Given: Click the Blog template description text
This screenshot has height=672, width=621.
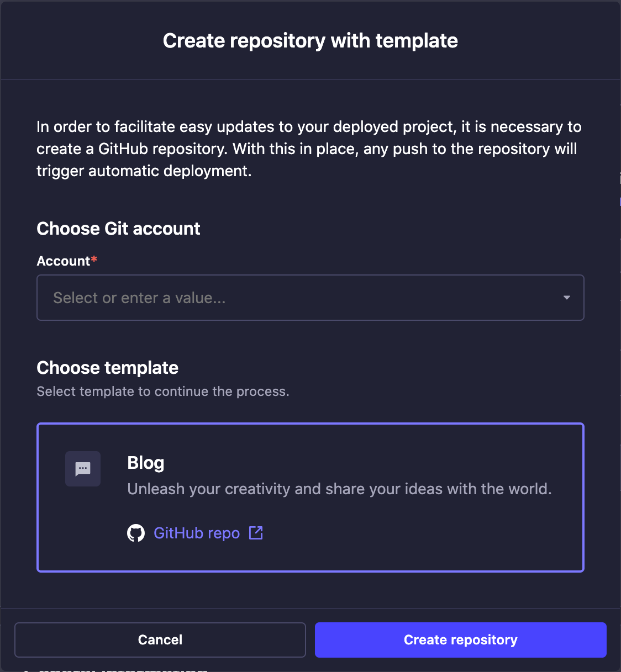Looking at the screenshot, I should [x=339, y=489].
